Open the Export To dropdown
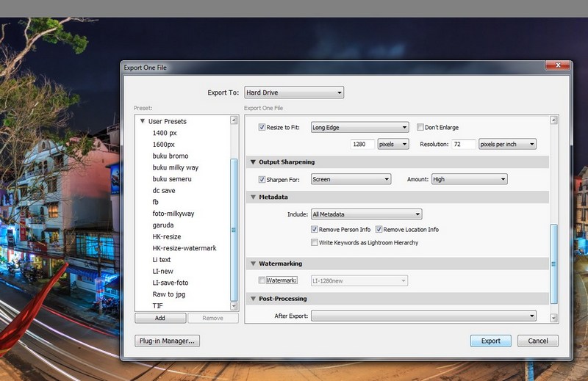Screen dimensions: 588x381 click(293, 92)
